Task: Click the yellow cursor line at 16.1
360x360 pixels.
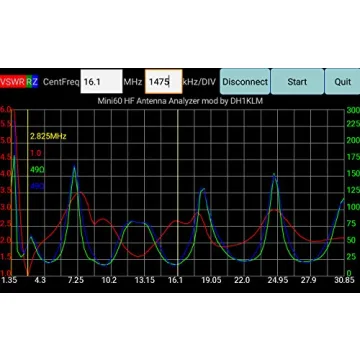Action: click(178, 192)
